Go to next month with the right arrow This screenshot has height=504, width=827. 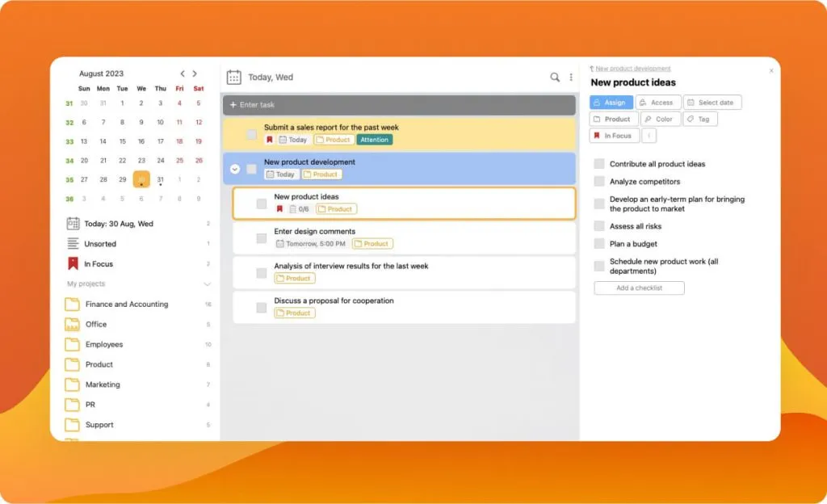pos(194,72)
